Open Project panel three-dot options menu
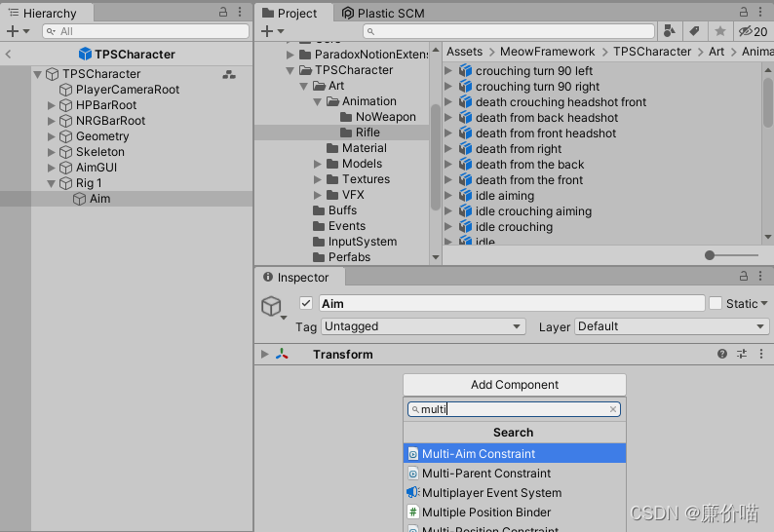774x532 pixels. pyautogui.click(x=760, y=13)
